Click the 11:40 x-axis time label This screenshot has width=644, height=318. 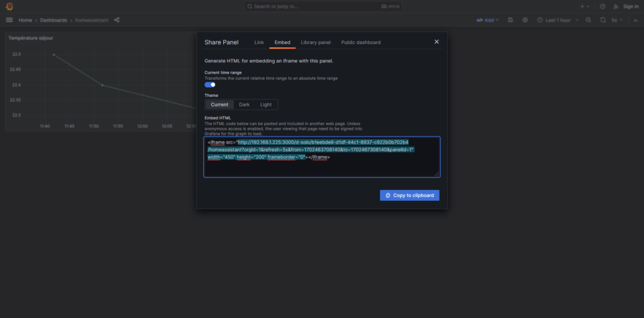45,126
